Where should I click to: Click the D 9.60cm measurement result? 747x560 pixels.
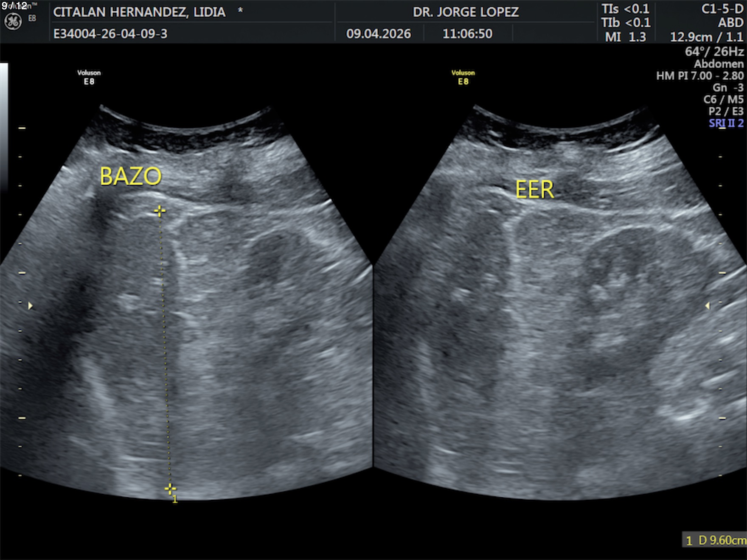pyautogui.click(x=715, y=540)
